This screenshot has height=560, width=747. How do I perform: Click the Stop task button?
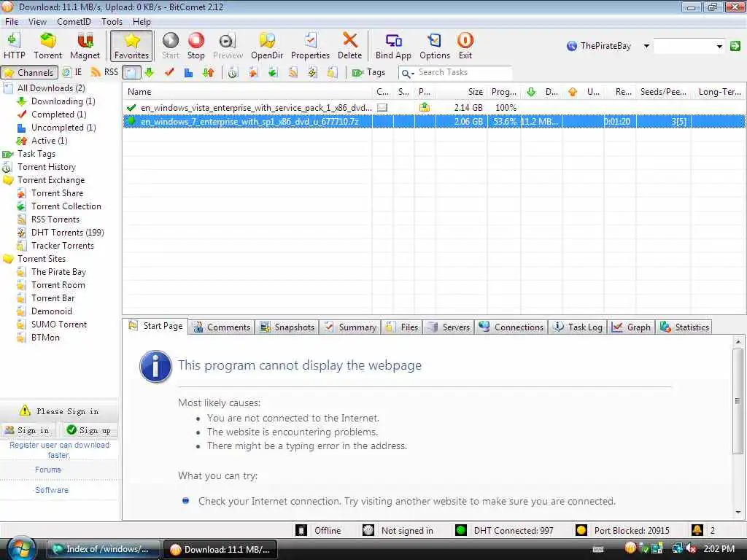pyautogui.click(x=196, y=46)
